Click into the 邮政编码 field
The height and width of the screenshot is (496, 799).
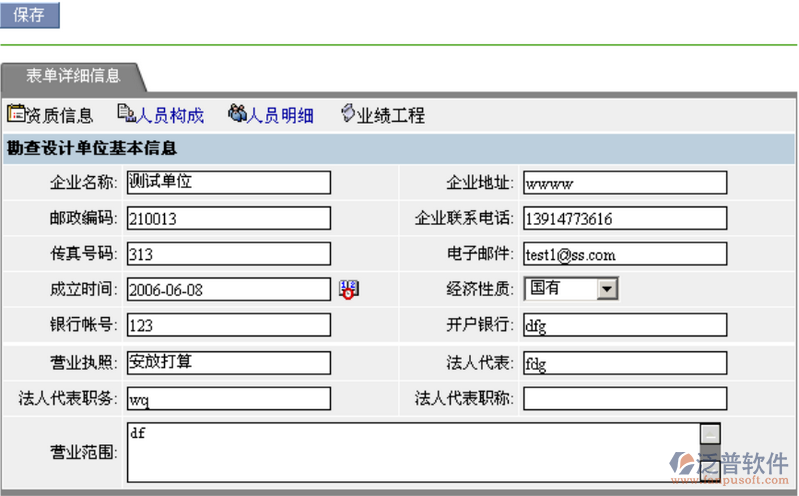228,218
